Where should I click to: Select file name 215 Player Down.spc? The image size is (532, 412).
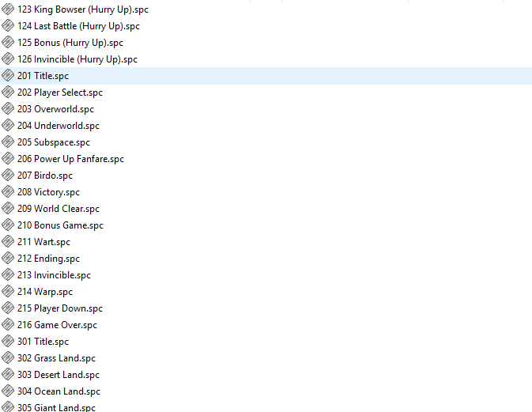(60, 309)
